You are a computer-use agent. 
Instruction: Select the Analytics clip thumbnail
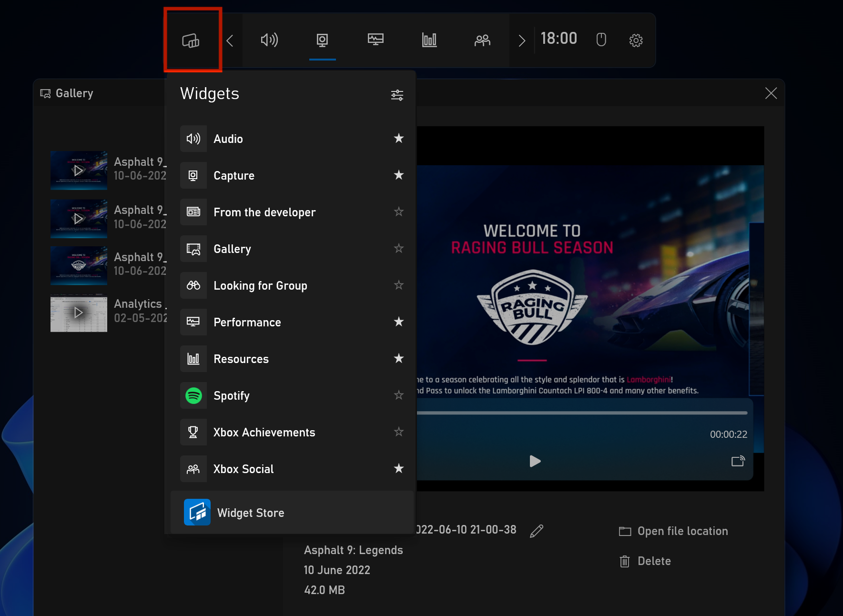[x=79, y=313]
